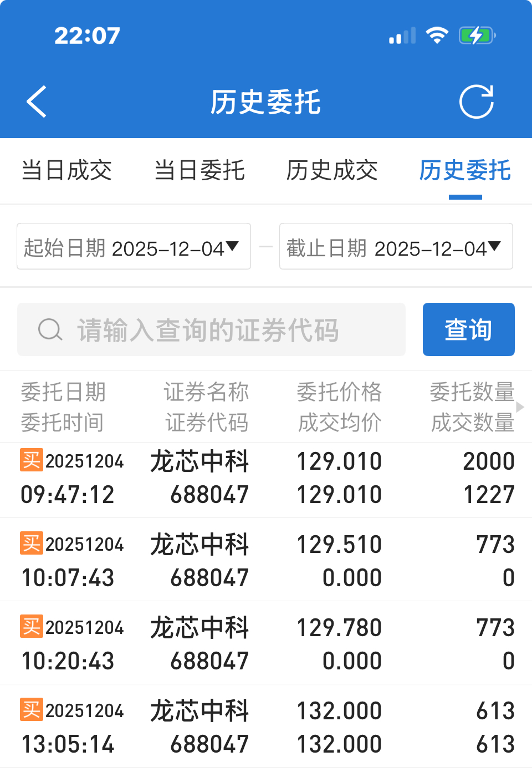Tap the battery charging icon
This screenshot has height=772, width=532.
point(477,36)
